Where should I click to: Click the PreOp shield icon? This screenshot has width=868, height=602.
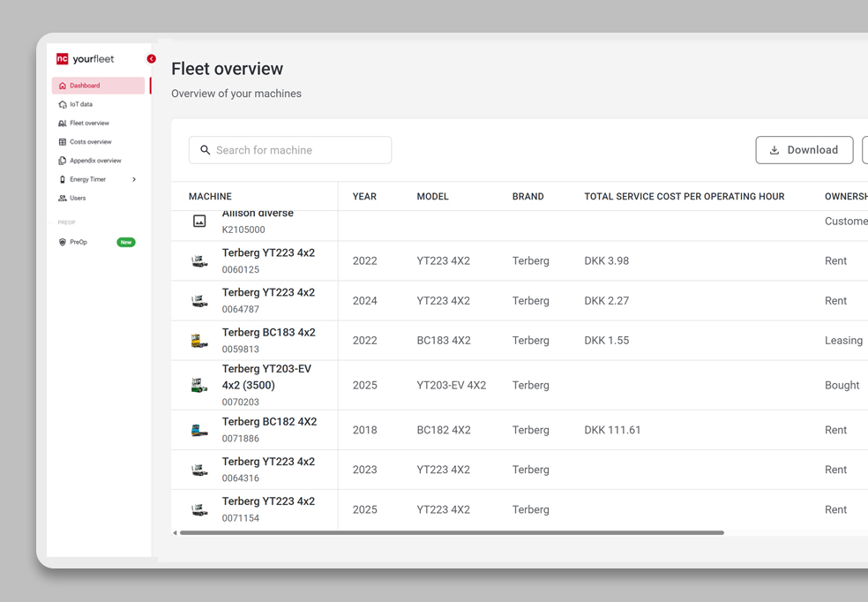pyautogui.click(x=63, y=242)
